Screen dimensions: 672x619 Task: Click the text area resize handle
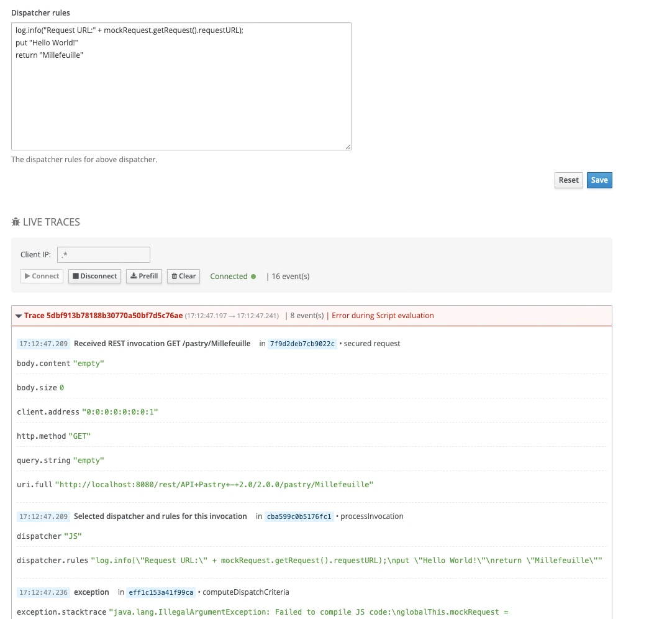pos(348,147)
